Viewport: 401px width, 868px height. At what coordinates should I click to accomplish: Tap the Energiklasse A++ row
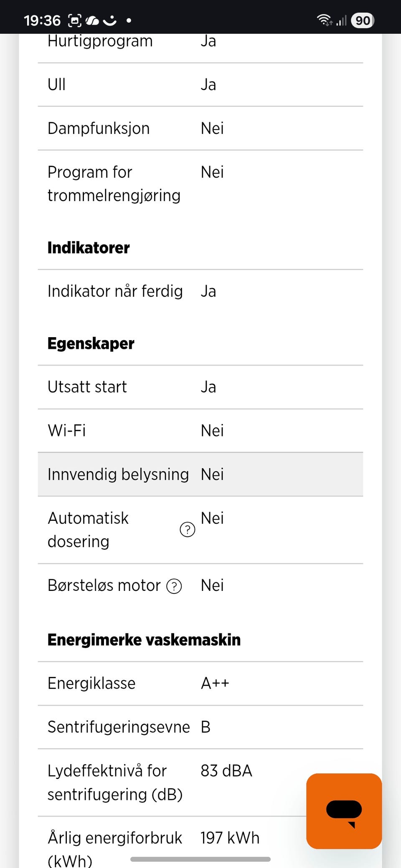click(200, 684)
